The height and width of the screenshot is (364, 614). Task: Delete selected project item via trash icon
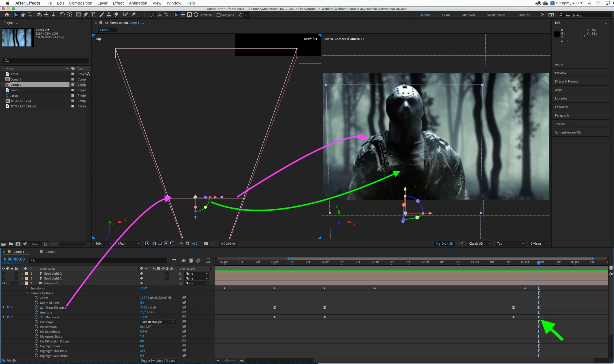pyautogui.click(x=45, y=244)
